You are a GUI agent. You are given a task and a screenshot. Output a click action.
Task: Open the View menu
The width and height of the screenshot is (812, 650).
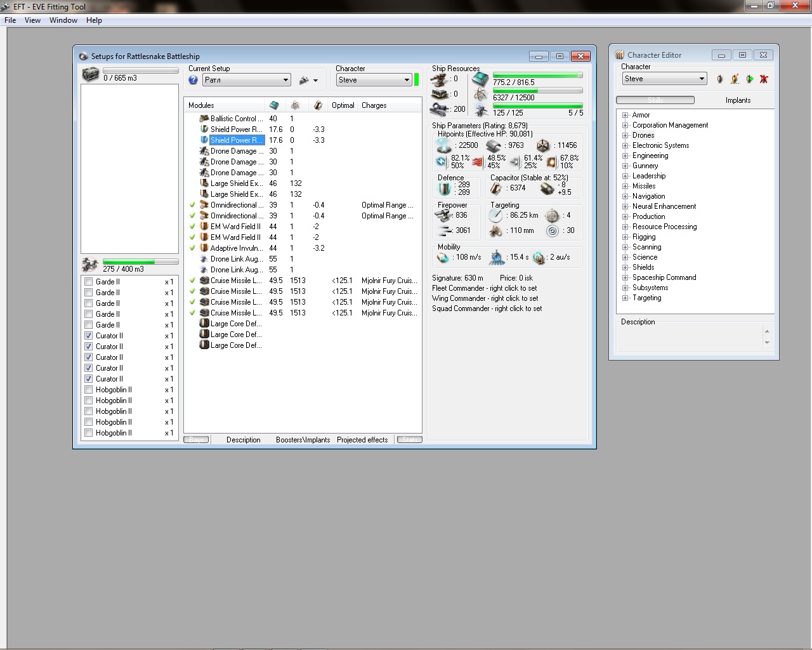32,20
